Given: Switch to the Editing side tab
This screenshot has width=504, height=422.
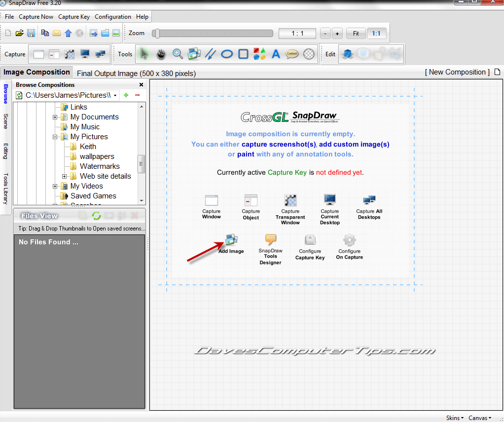Looking at the screenshot, I should coord(5,151).
